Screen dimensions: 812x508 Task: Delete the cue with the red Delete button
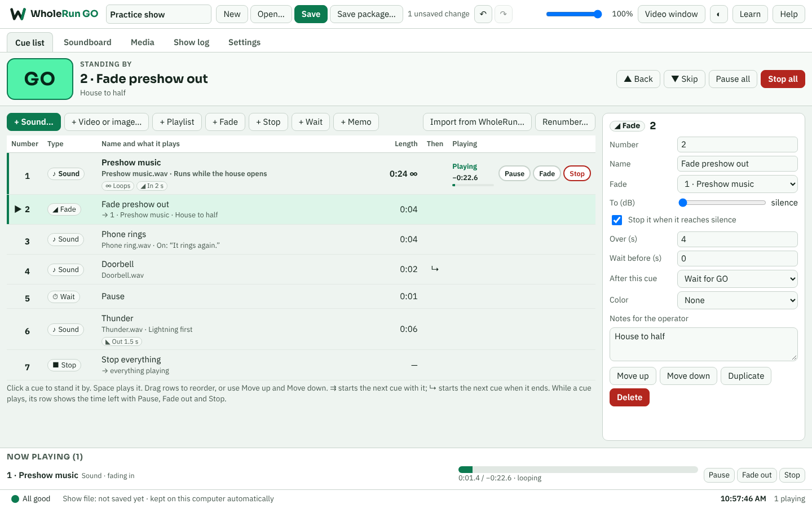point(629,397)
